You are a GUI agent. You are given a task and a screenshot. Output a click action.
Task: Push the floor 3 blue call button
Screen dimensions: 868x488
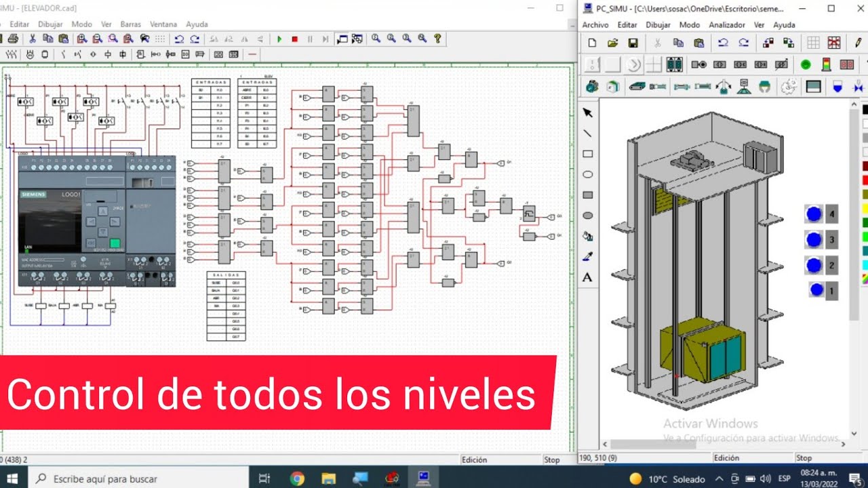[814, 239]
